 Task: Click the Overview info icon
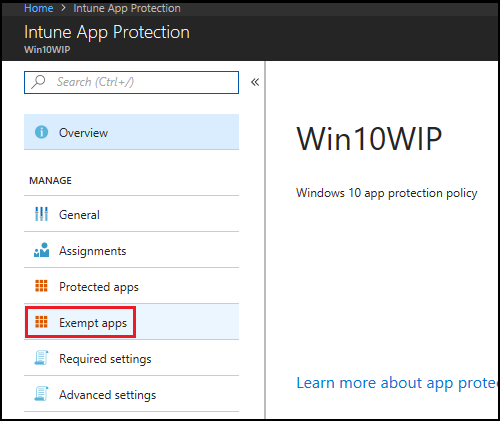point(41,132)
